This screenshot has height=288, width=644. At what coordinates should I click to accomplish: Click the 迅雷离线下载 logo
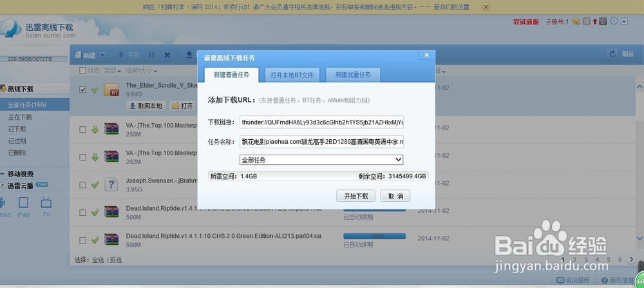[38, 30]
